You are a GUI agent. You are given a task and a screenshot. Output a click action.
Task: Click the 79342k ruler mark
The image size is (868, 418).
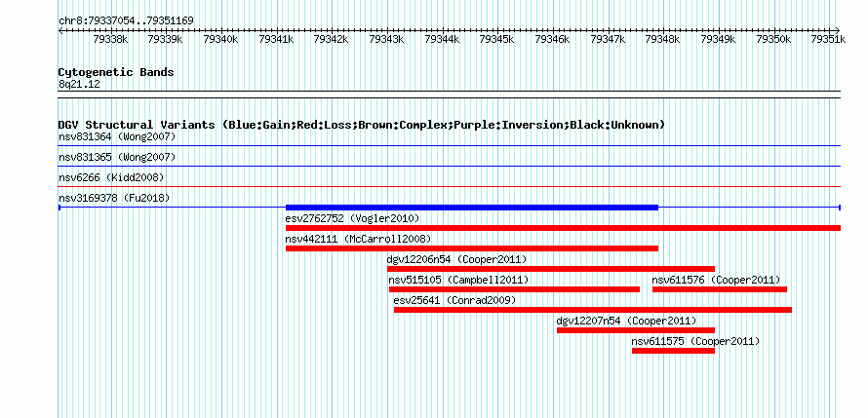[x=331, y=39]
